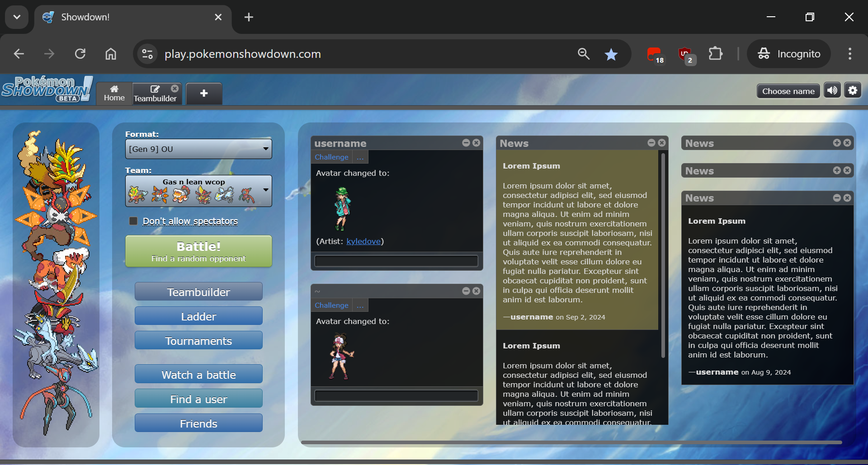Open the sound volume settings icon
This screenshot has width=868, height=465.
[x=832, y=91]
